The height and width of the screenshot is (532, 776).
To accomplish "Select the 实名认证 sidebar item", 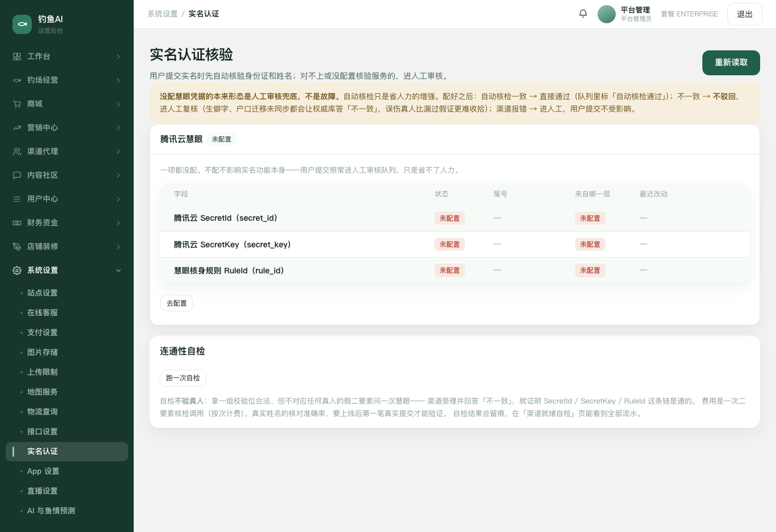I will [67, 452].
